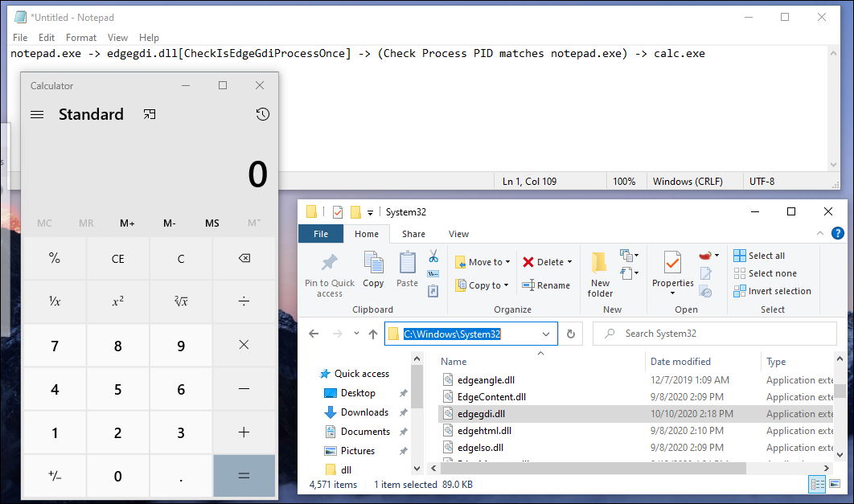Click the C clear key in Calculator
The width and height of the screenshot is (854, 504).
click(x=181, y=258)
